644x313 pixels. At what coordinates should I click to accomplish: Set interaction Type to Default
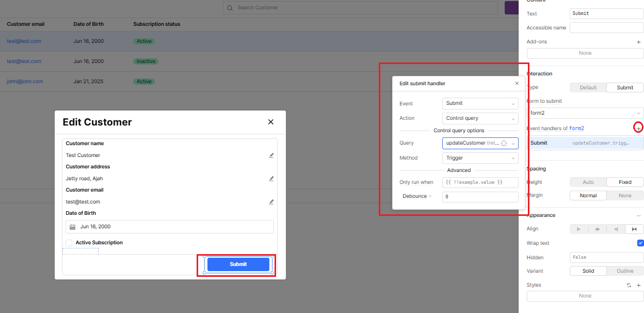588,87
